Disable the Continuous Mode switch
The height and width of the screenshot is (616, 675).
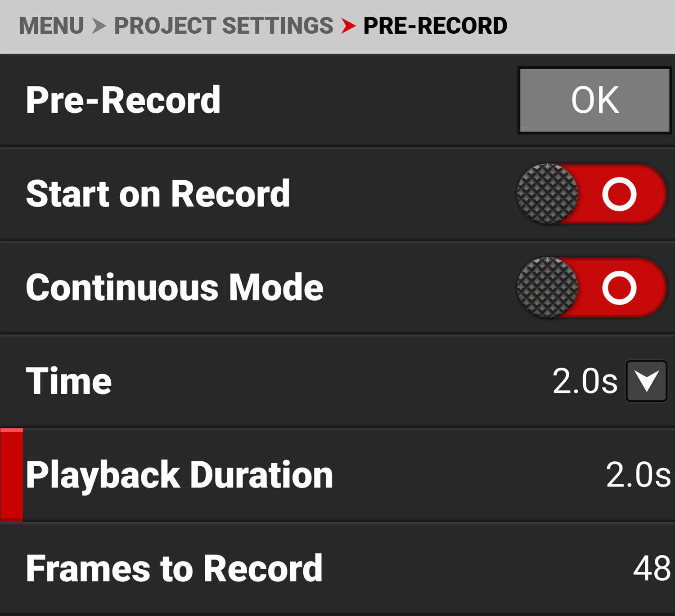591,287
